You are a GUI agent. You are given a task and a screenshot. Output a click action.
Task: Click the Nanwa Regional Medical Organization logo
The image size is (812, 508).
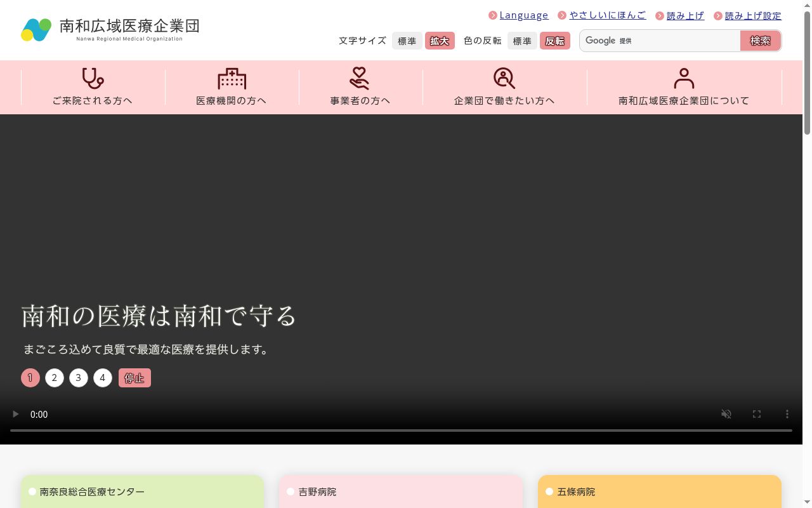pyautogui.click(x=110, y=29)
